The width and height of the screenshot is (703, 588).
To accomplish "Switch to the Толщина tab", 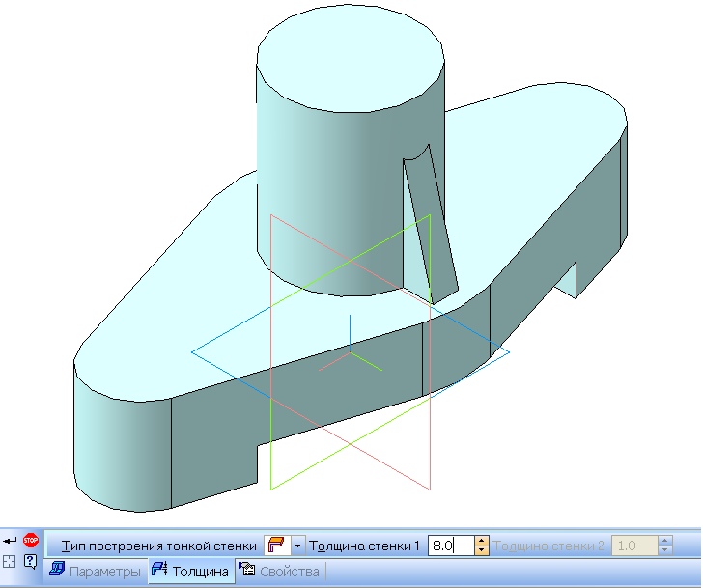I will point(191,571).
